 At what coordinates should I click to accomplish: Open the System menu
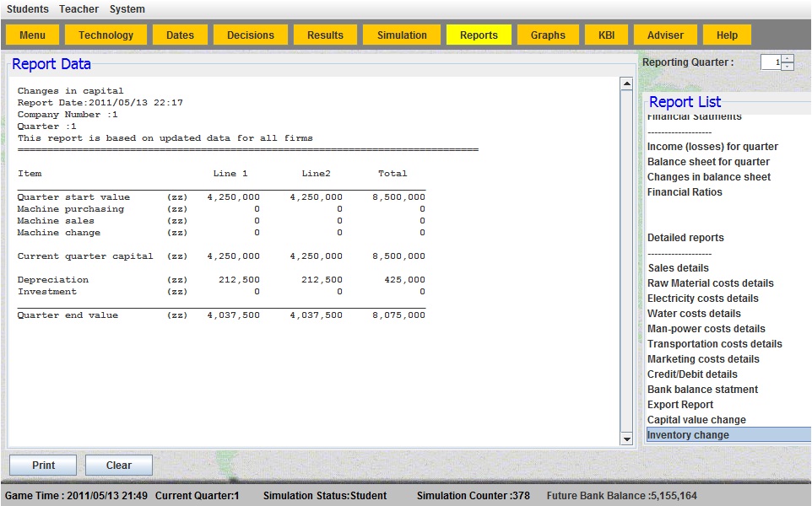(127, 9)
